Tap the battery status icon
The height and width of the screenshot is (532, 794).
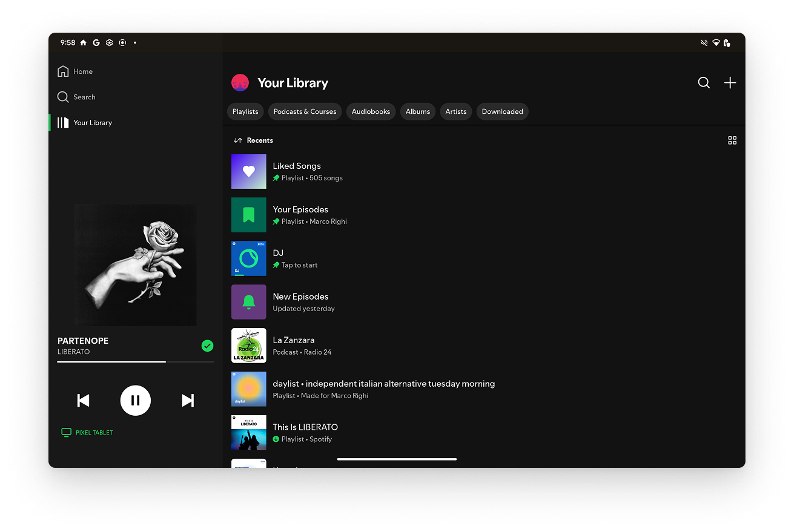click(x=726, y=43)
